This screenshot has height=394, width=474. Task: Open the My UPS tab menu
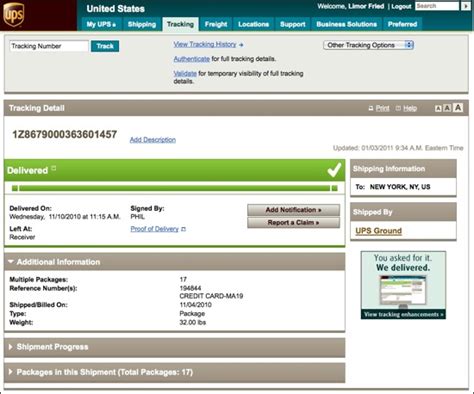pyautogui.click(x=101, y=24)
